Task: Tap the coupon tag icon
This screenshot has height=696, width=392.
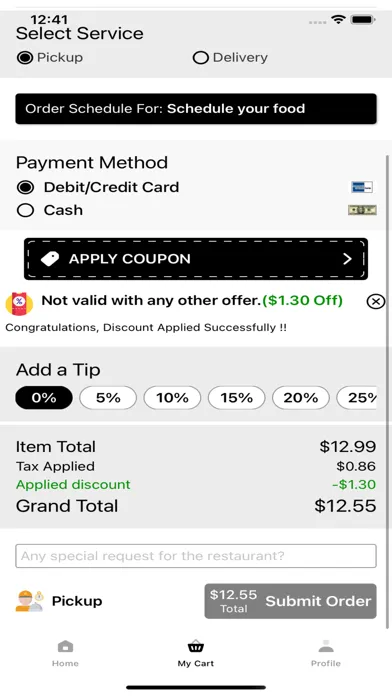Action: pos(50,259)
